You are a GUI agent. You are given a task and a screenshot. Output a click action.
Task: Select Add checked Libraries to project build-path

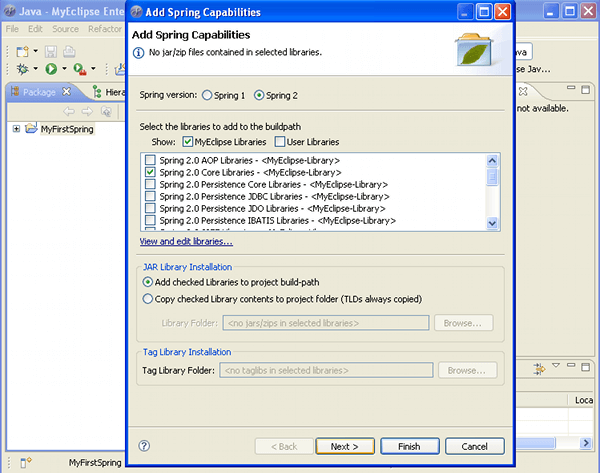point(148,282)
